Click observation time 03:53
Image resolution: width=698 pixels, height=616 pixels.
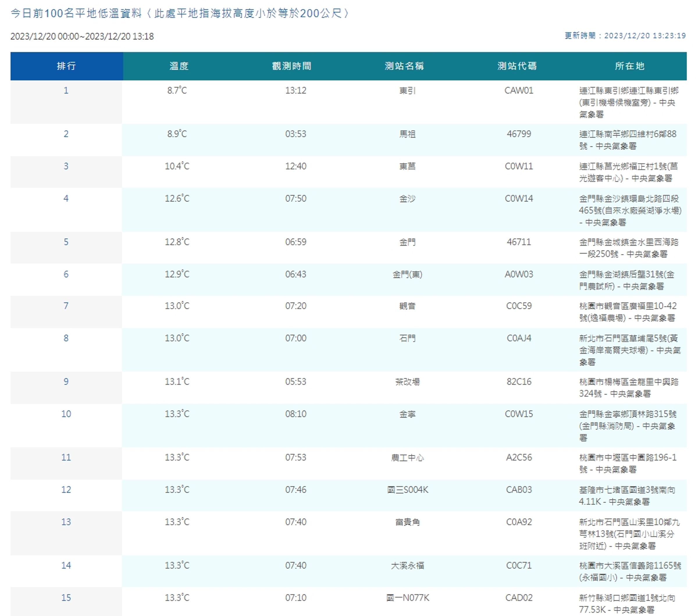click(x=296, y=134)
